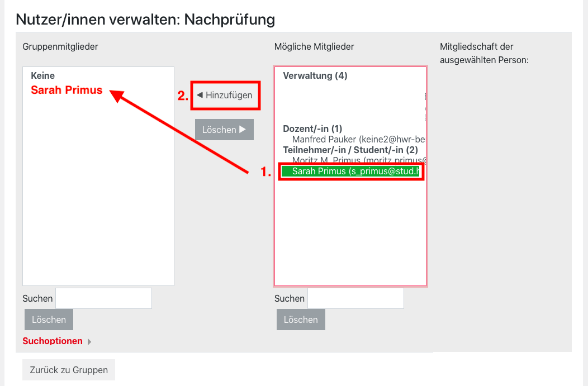Clear group members search with Löschen
Image resolution: width=588 pixels, height=386 pixels.
pyautogui.click(x=49, y=320)
